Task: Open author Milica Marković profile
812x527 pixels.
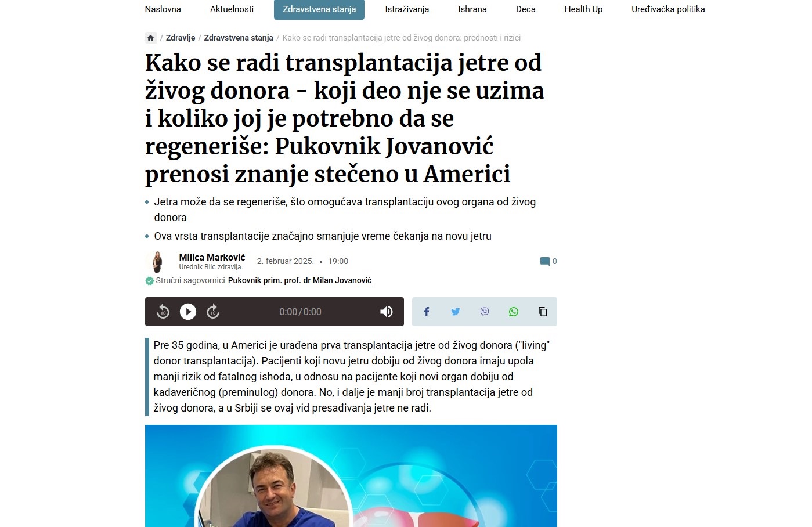Action: [212, 257]
